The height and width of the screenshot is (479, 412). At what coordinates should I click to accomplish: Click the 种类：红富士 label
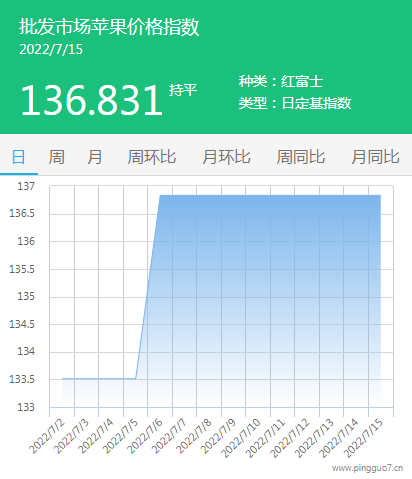pyautogui.click(x=281, y=81)
